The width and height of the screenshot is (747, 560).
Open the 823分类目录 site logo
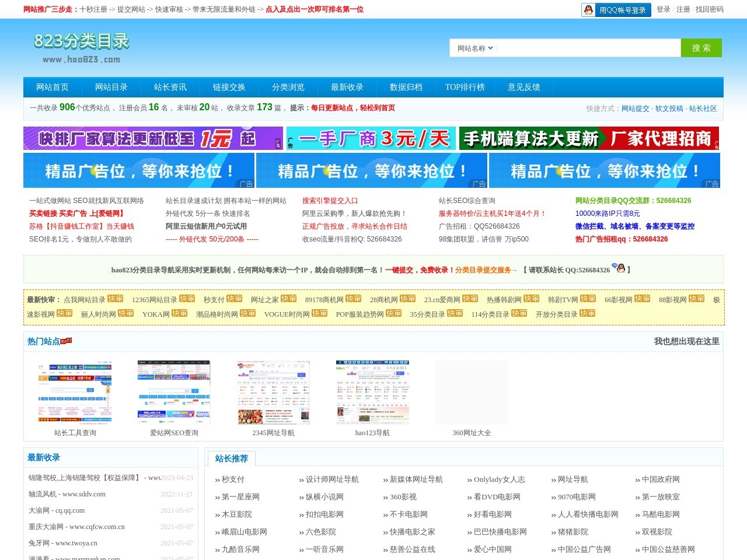click(x=82, y=48)
